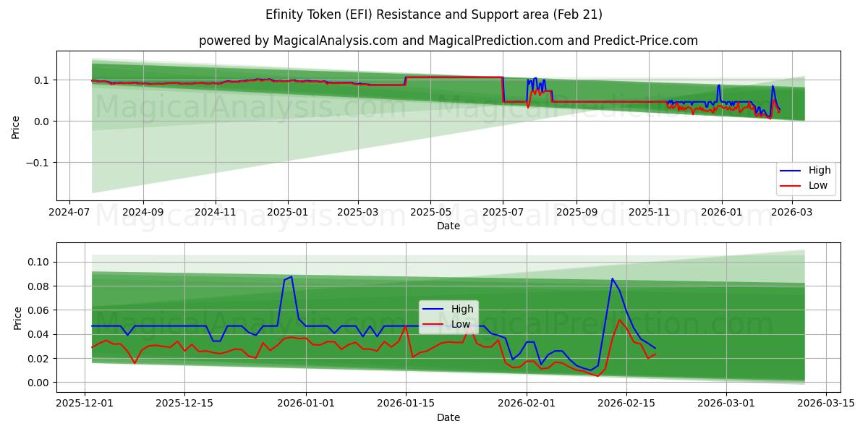Click the '2025-11' x-axis tick label
The image size is (868, 434).
[x=649, y=212]
